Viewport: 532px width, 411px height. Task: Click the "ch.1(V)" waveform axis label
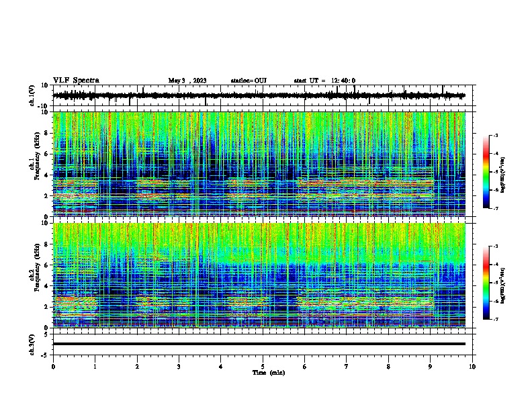pos(32,95)
